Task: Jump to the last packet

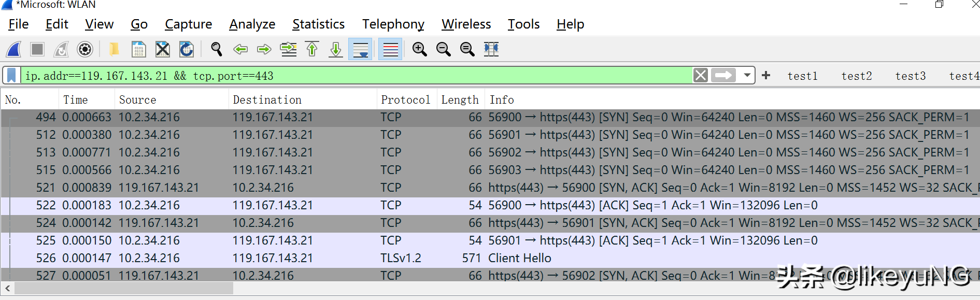Action: 336,49
